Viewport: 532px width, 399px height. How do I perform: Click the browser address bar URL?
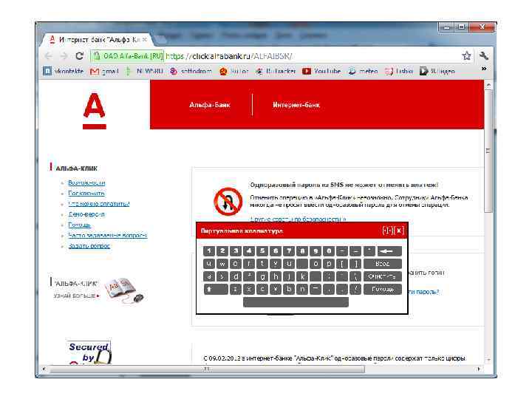229,56
